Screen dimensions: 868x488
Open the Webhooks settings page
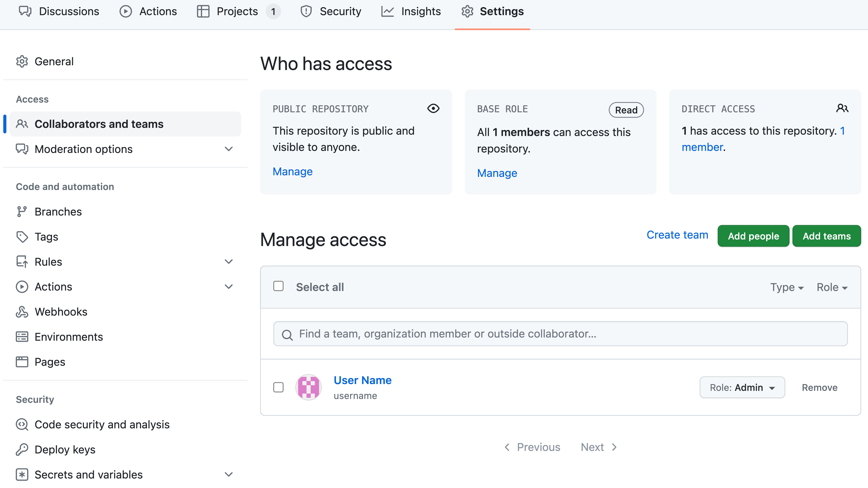click(125, 312)
